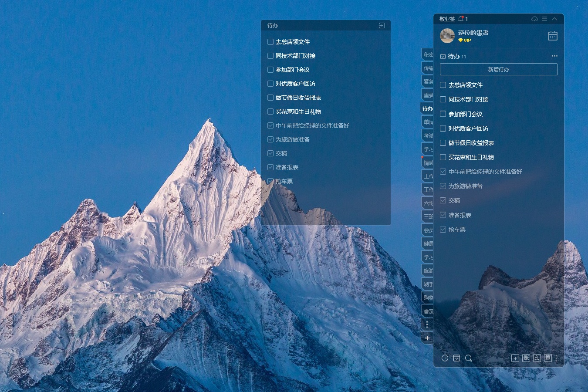Click the 算 calculator icon
Viewport: 588px width, 392px height.
548,358
